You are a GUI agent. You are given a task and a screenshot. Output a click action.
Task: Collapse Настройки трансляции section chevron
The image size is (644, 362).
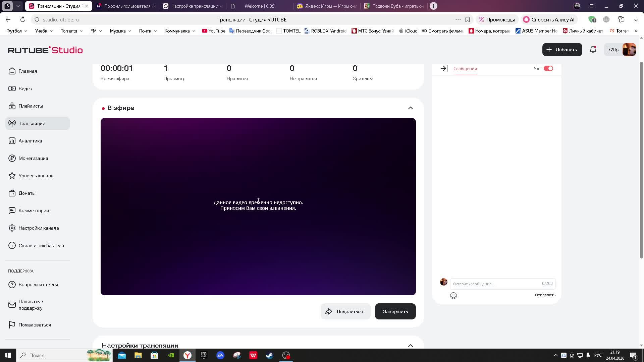tap(410, 345)
